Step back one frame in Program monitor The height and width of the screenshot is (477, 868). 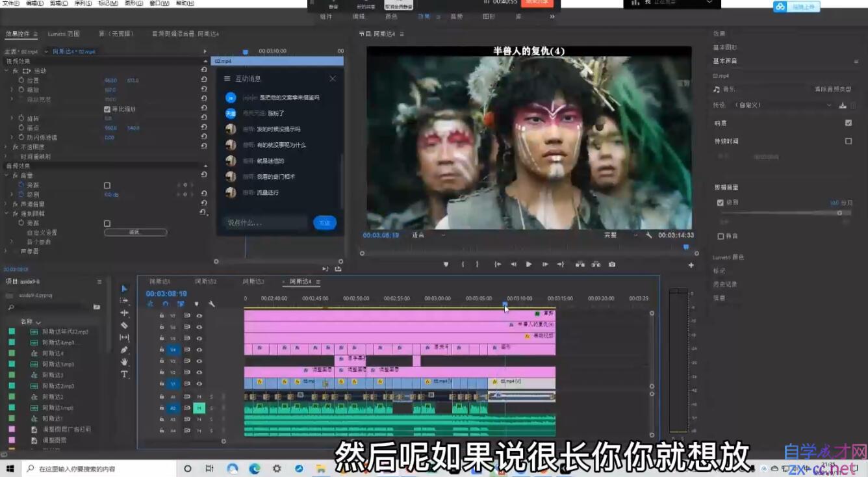pos(513,264)
